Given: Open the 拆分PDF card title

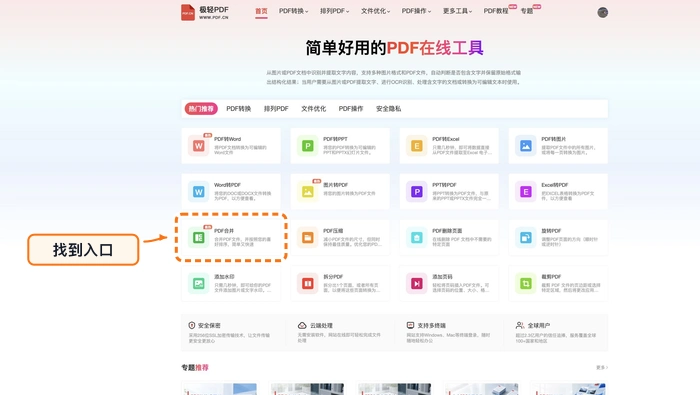Looking at the screenshot, I should click(x=333, y=277).
